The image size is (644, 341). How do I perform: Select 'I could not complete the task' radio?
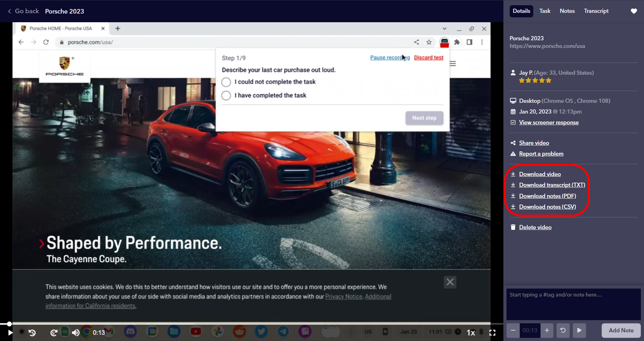pos(226,82)
